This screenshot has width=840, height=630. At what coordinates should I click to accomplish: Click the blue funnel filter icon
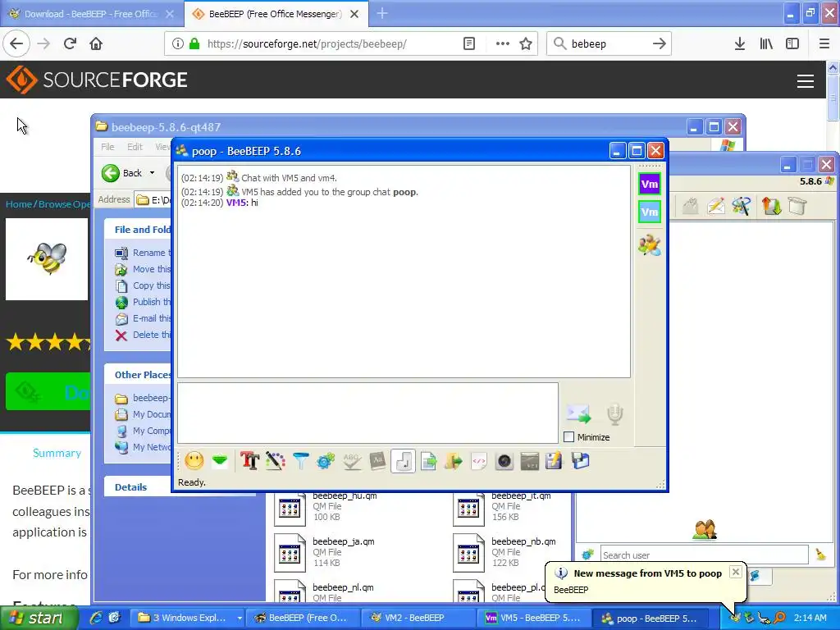coord(300,461)
